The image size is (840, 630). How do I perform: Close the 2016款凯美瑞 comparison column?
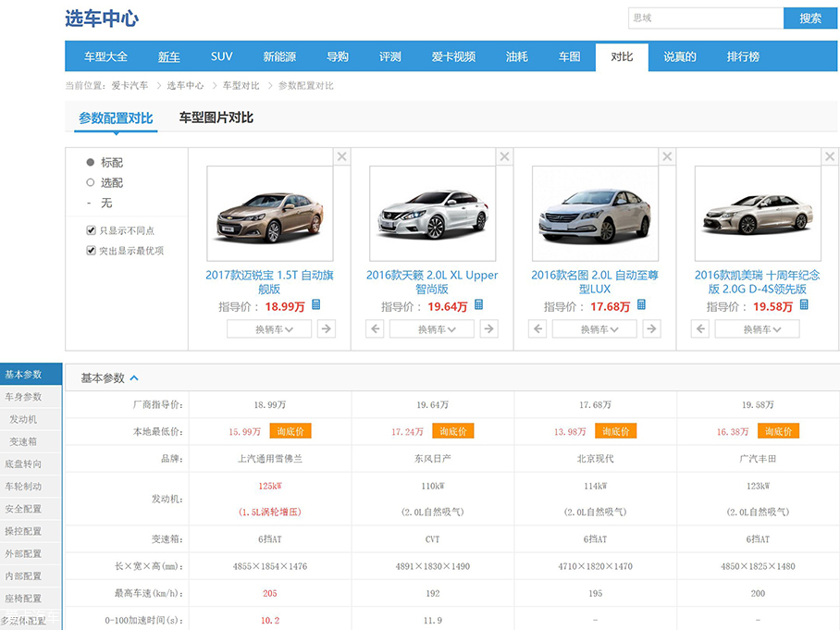click(x=830, y=156)
